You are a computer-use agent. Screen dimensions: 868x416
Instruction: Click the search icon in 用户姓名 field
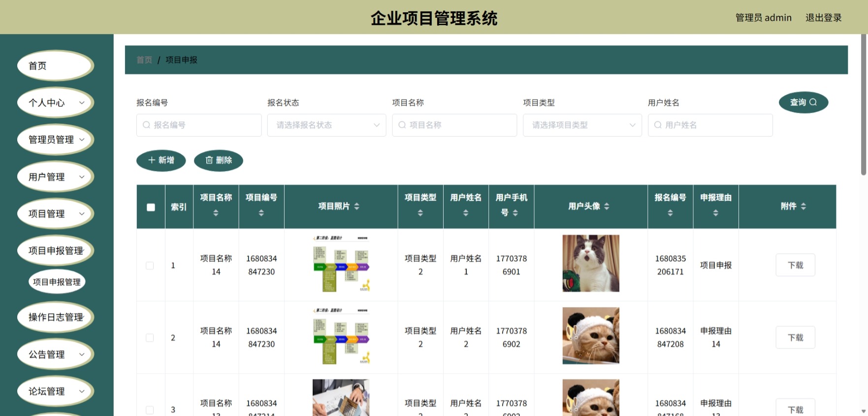click(x=658, y=125)
